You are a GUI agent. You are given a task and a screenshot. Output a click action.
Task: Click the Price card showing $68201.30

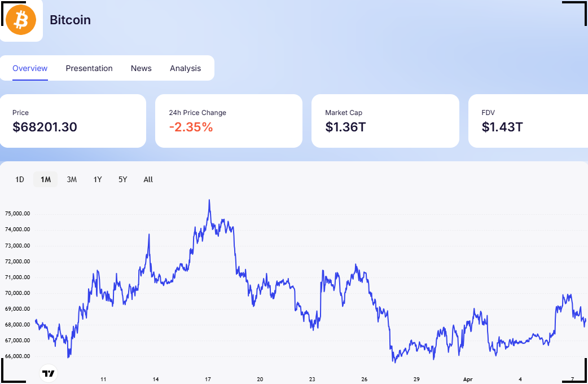[73, 121]
